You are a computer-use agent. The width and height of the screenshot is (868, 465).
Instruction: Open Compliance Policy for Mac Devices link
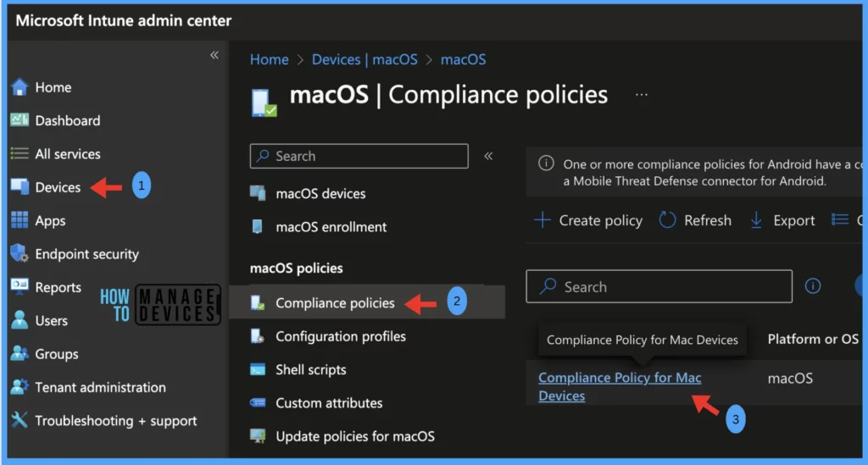pyautogui.click(x=620, y=386)
